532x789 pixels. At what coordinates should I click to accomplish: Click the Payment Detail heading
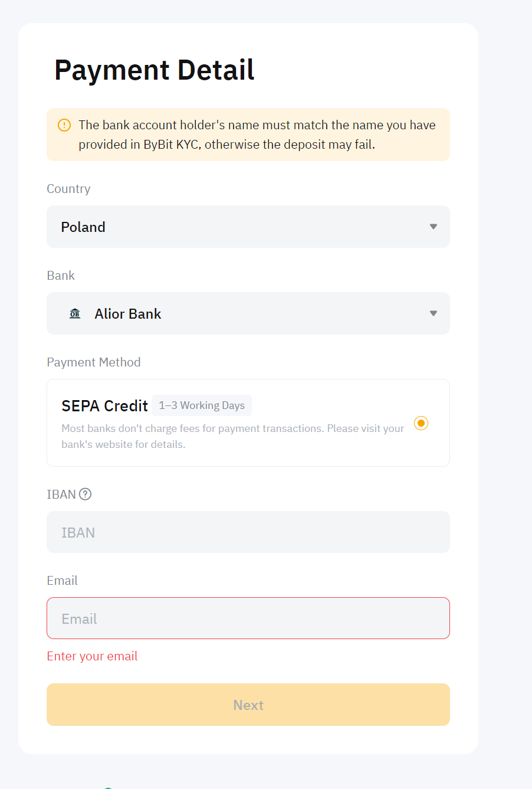(x=154, y=70)
